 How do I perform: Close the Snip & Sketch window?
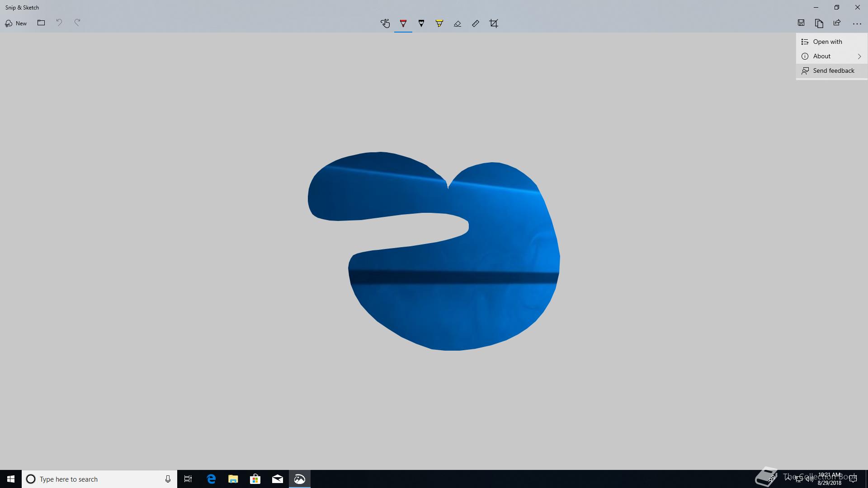pos(858,7)
